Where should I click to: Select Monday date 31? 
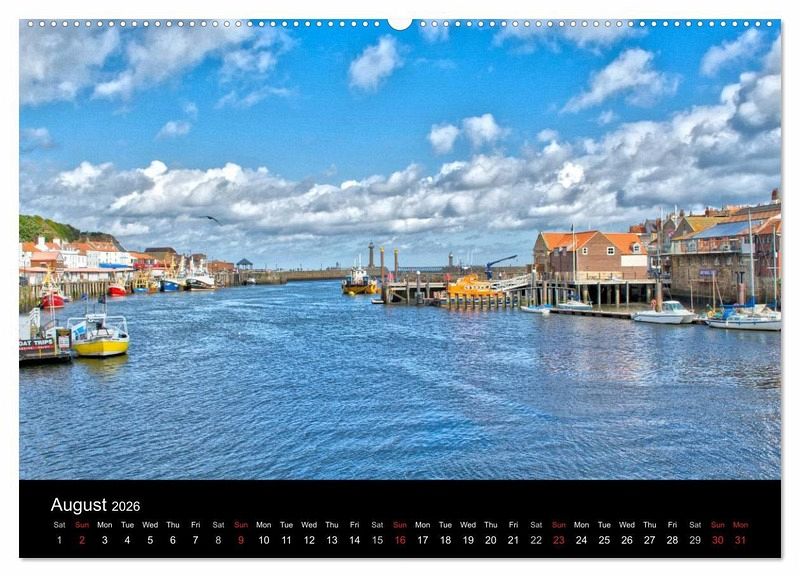tap(740, 540)
